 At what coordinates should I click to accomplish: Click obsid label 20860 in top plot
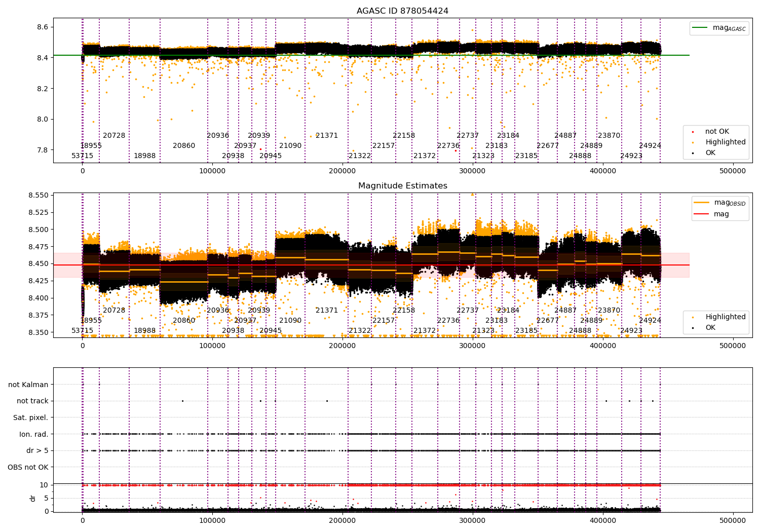(x=184, y=146)
